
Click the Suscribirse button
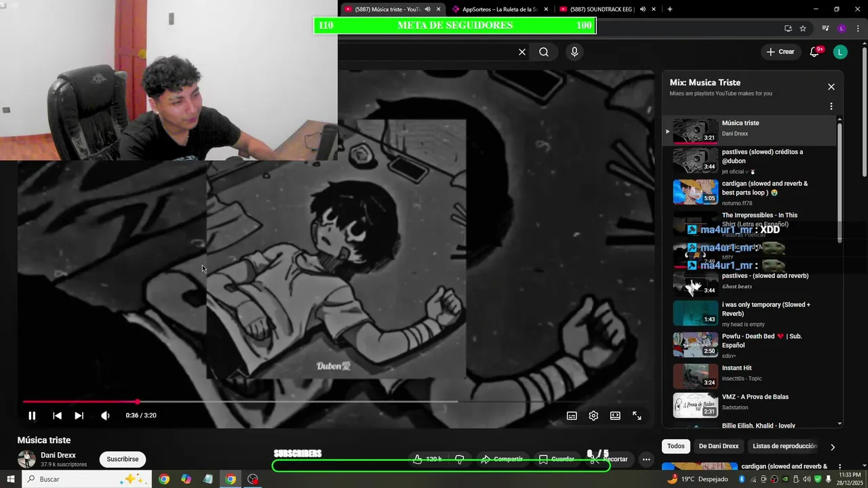(x=122, y=459)
